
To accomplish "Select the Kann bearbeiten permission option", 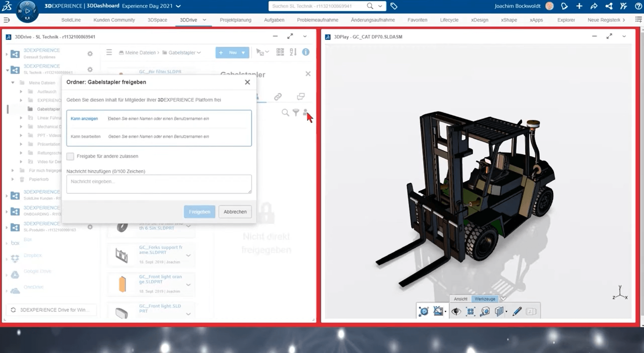I will click(x=86, y=136).
